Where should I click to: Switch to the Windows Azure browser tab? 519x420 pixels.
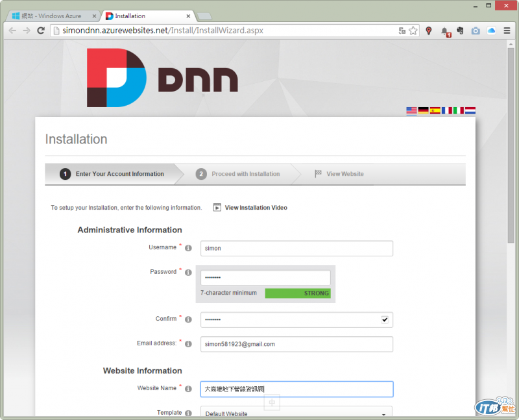click(50, 16)
